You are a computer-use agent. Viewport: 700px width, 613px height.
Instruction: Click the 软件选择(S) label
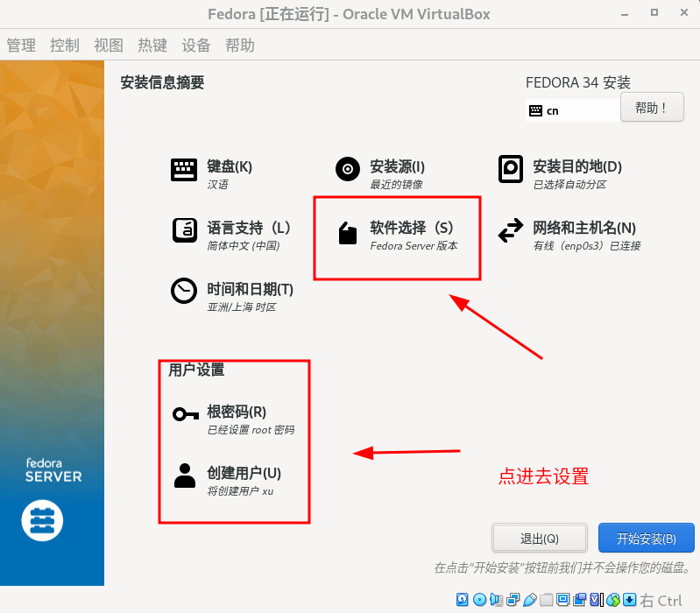pyautogui.click(x=412, y=228)
